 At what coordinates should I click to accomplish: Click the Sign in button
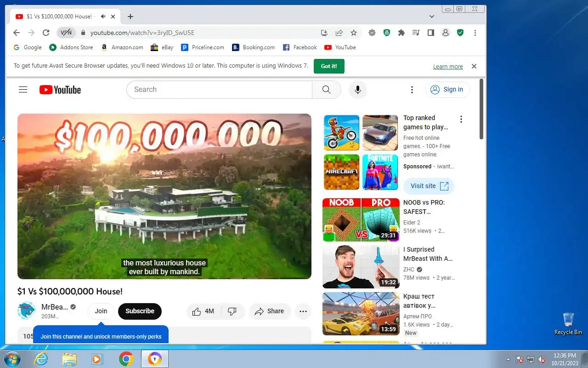447,90
